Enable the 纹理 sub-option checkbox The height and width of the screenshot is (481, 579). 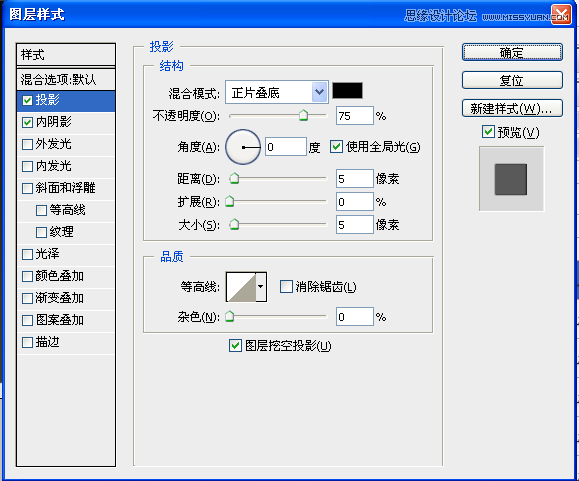click(41, 233)
